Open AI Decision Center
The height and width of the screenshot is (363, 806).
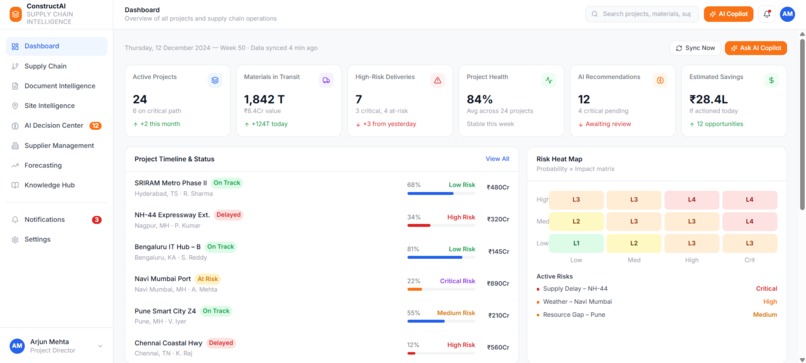click(57, 125)
